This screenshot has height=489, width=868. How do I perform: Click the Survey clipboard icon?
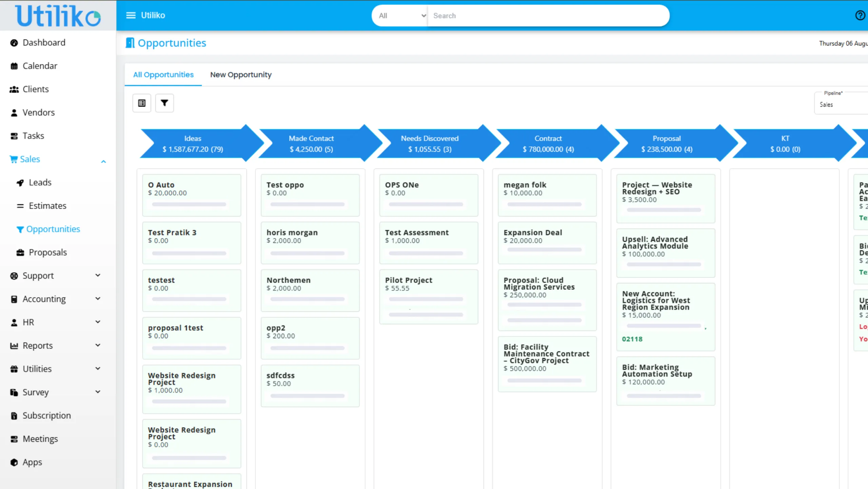pyautogui.click(x=14, y=393)
